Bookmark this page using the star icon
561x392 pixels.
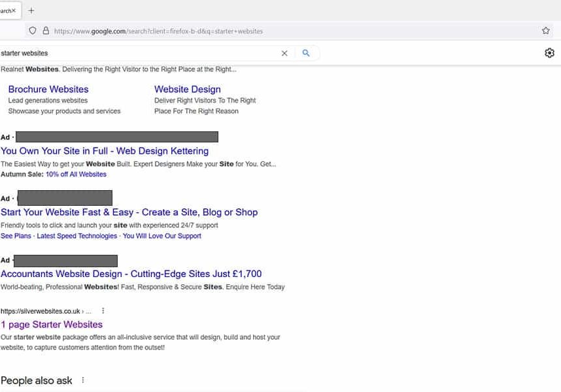point(547,30)
